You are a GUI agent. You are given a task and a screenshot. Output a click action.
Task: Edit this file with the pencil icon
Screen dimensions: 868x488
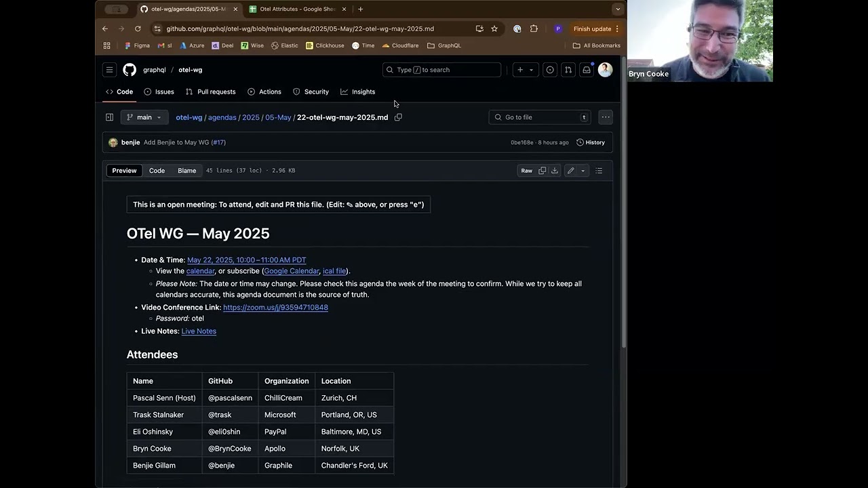[571, 171]
